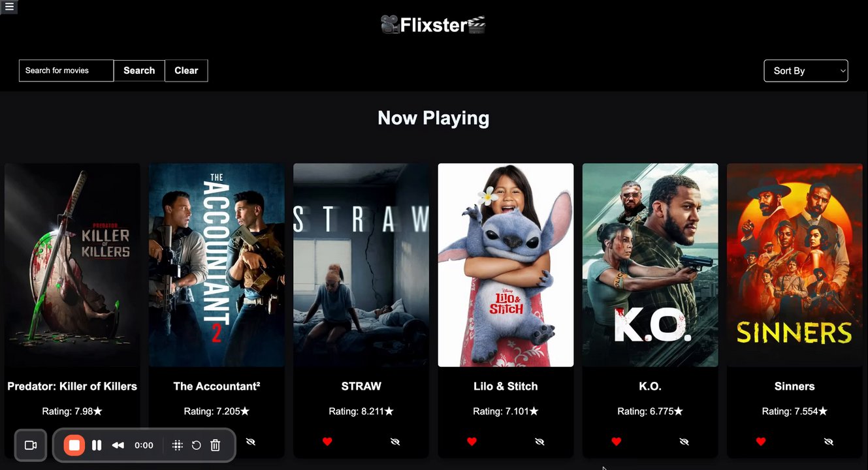Toggle the camera button in the recorder bar
Screen dimensions: 868x470
[x=30, y=445]
